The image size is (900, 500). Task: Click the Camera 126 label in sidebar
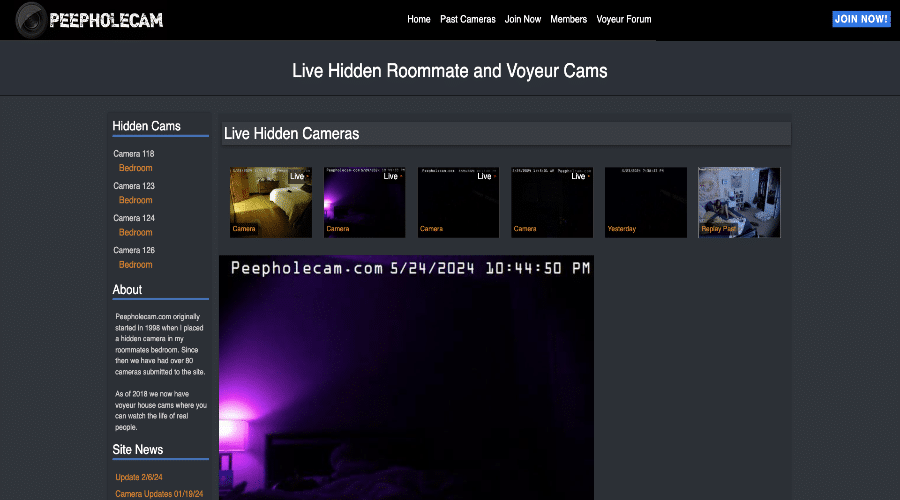[x=134, y=250]
